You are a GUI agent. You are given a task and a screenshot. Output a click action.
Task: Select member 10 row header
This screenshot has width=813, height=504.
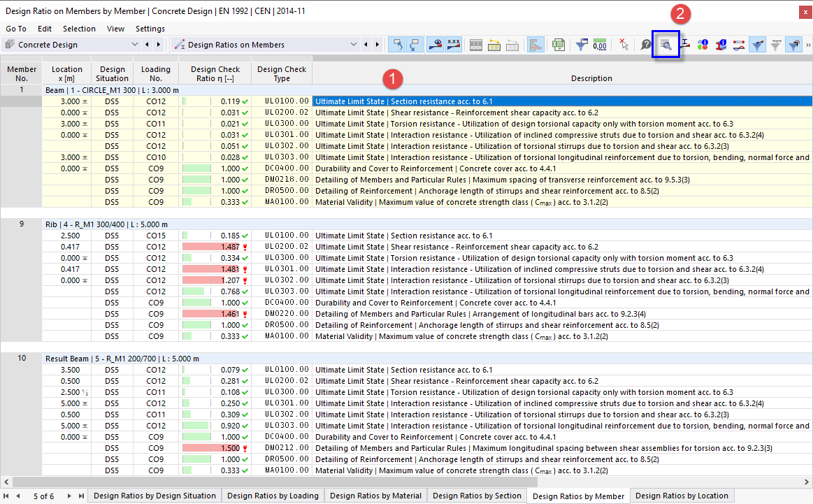pos(21,359)
